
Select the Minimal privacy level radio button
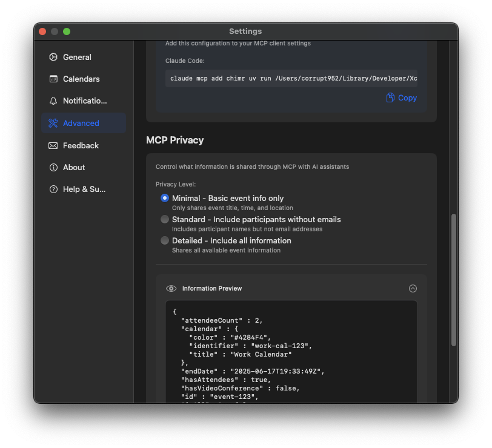164,198
